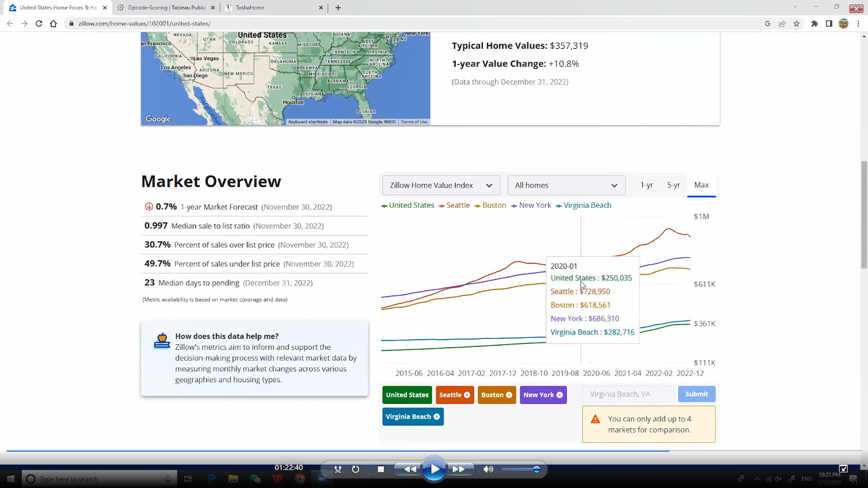The image size is (868, 488).
Task: Bookmark this page with the star icon
Action: pos(796,23)
